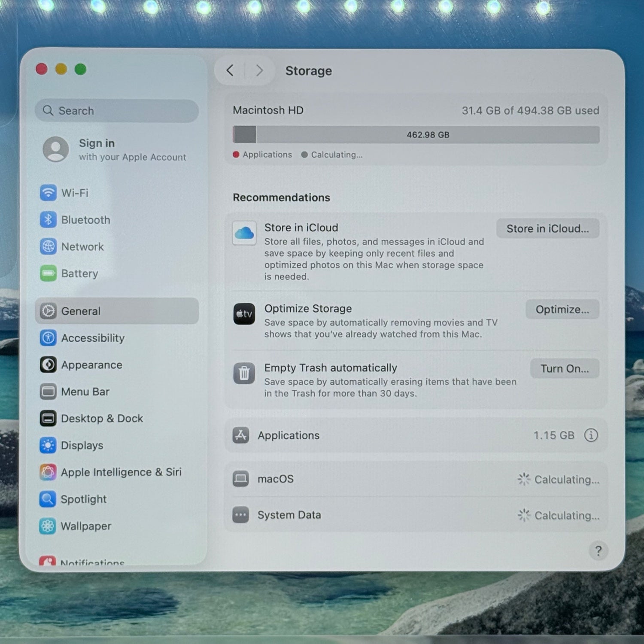Open the Displays settings item
The height and width of the screenshot is (644, 644).
tap(82, 445)
